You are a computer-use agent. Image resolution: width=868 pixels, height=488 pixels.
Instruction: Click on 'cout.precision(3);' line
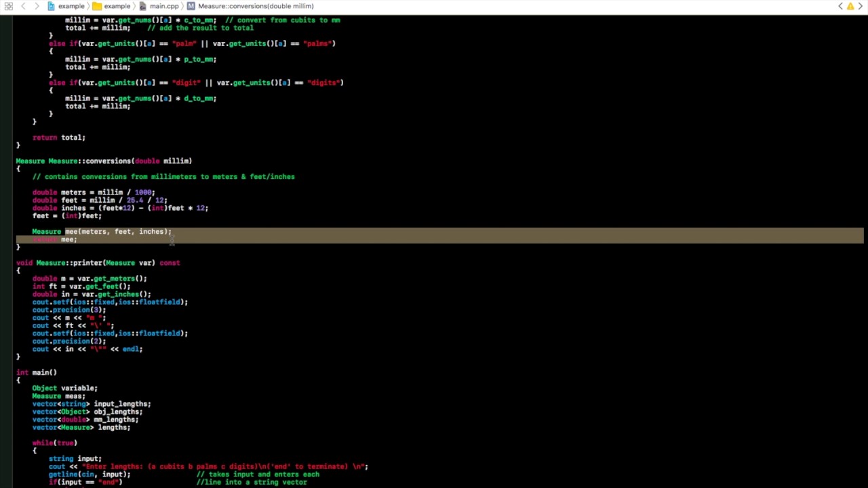pos(69,310)
